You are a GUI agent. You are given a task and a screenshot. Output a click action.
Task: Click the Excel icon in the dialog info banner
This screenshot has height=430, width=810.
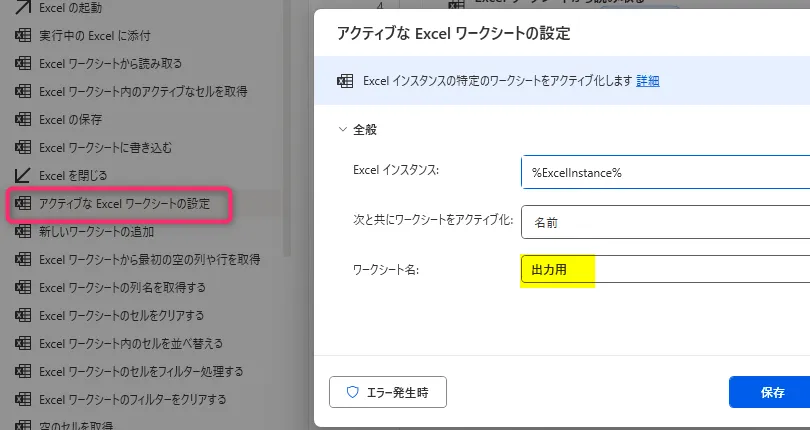click(345, 81)
